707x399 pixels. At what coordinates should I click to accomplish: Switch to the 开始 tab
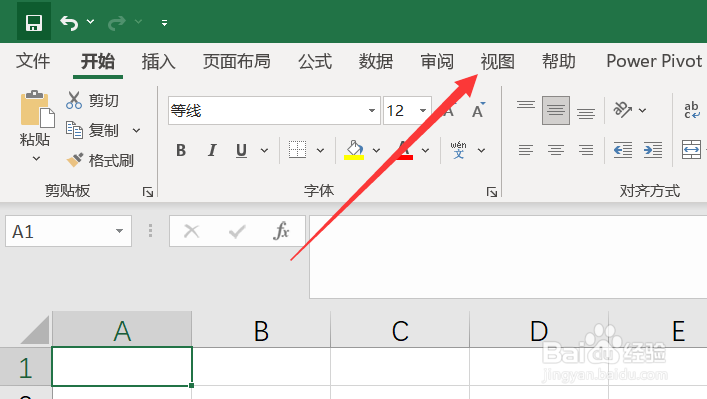[x=98, y=61]
